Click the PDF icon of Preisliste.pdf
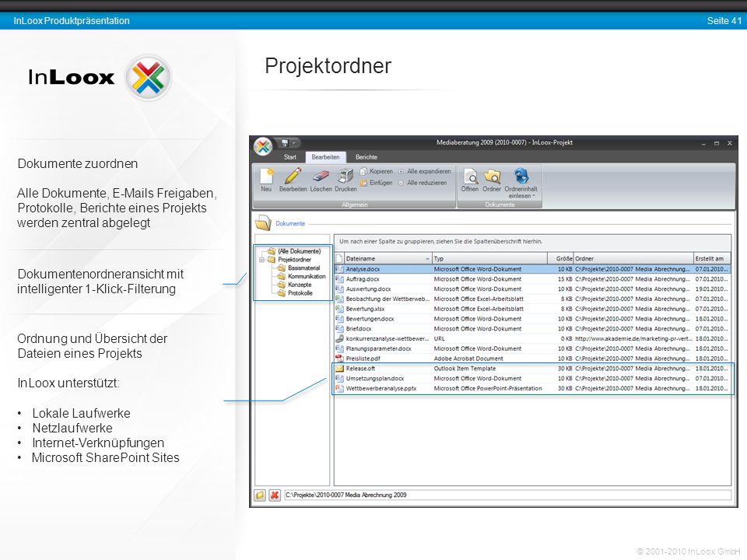This screenshot has height=560, width=747. (339, 359)
